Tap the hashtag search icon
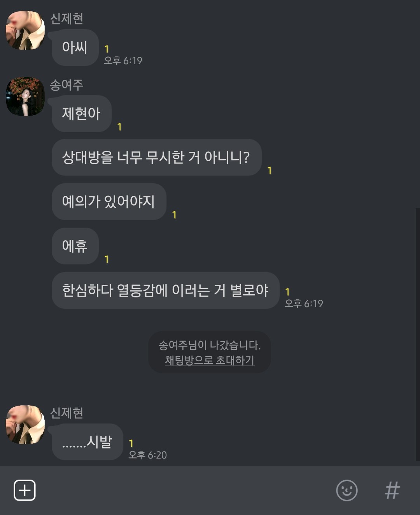420x515 pixels. [x=392, y=490]
